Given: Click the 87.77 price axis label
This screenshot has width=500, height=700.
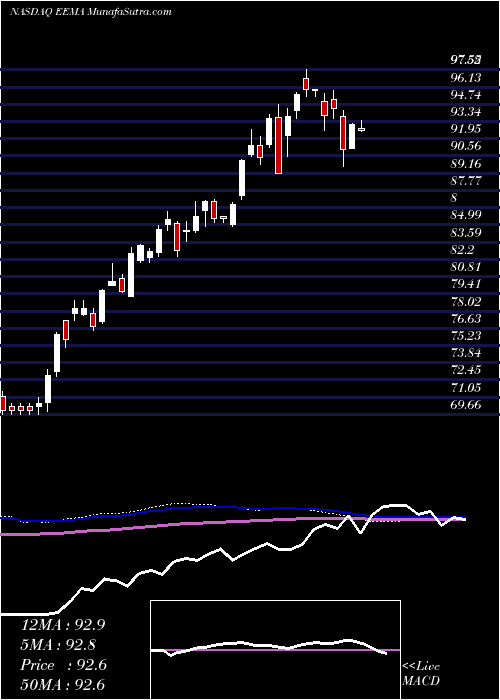Looking at the screenshot, I should click(466, 181).
